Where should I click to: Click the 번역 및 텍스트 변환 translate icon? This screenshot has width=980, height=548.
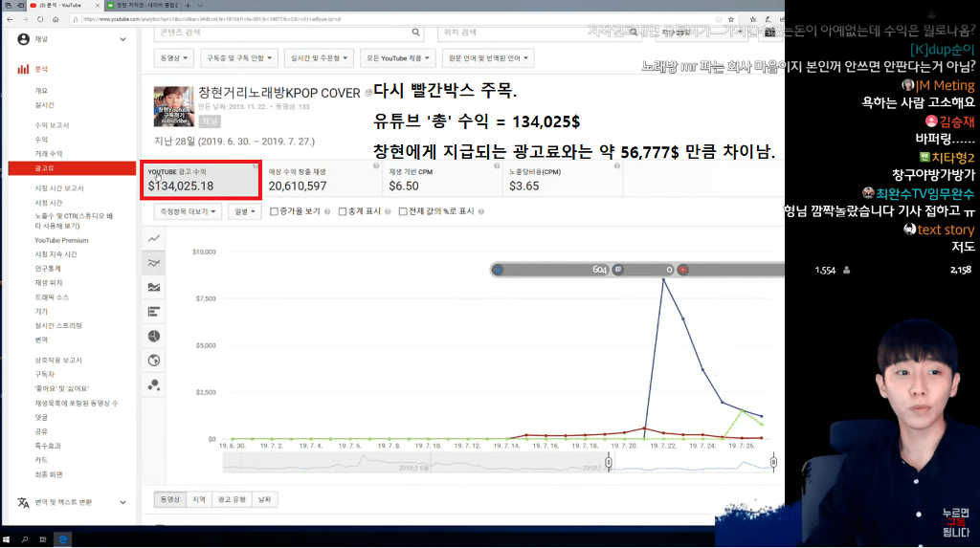(23, 502)
